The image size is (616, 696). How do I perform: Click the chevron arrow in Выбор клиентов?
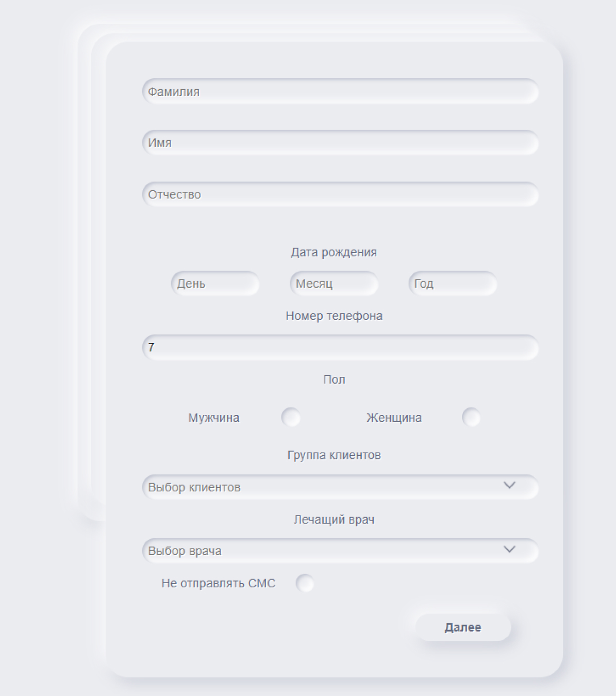pos(509,485)
